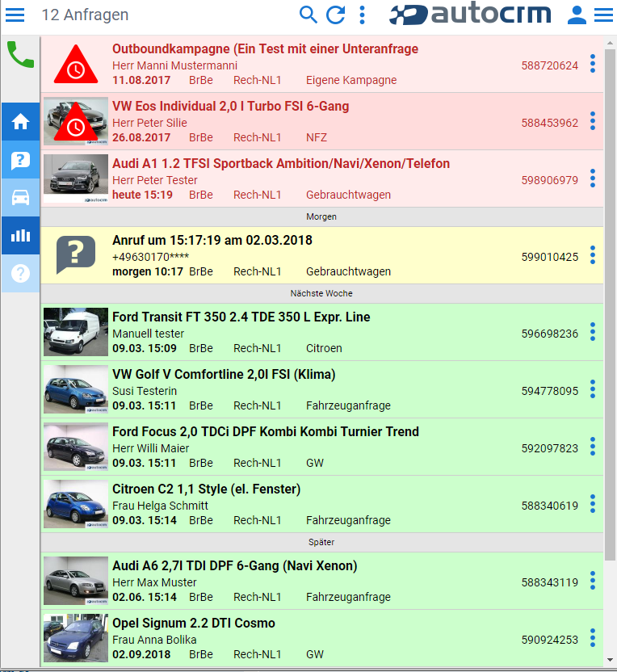This screenshot has width=617, height=672.
Task: Click customer name 'Herr Peter Silie'
Action: click(149, 123)
